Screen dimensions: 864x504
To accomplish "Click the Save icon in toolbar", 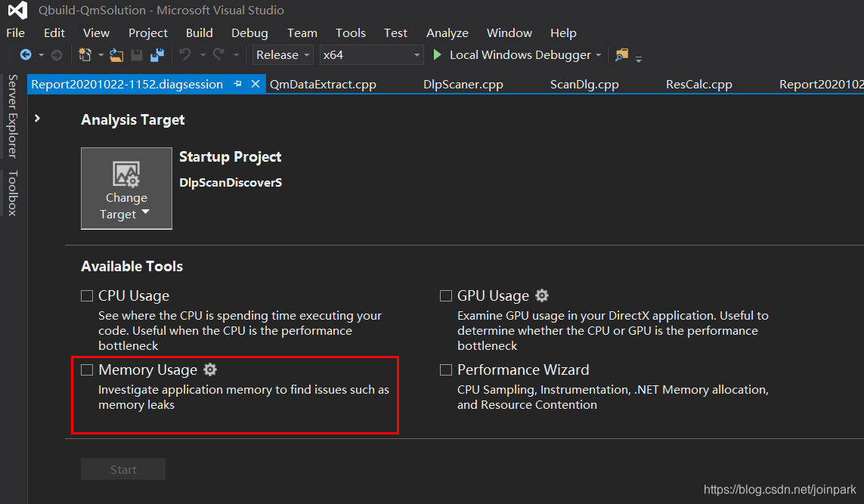I will [137, 54].
